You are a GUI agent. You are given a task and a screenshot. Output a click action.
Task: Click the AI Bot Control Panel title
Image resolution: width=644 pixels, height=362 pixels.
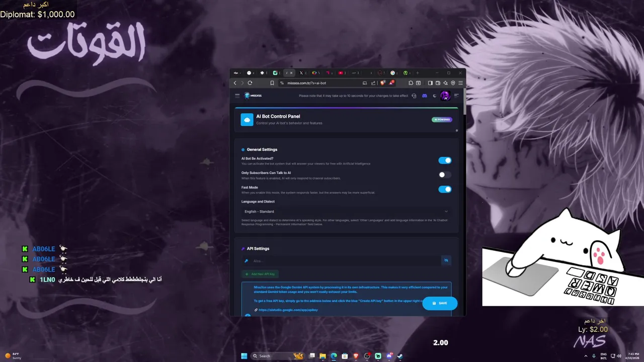click(x=278, y=116)
